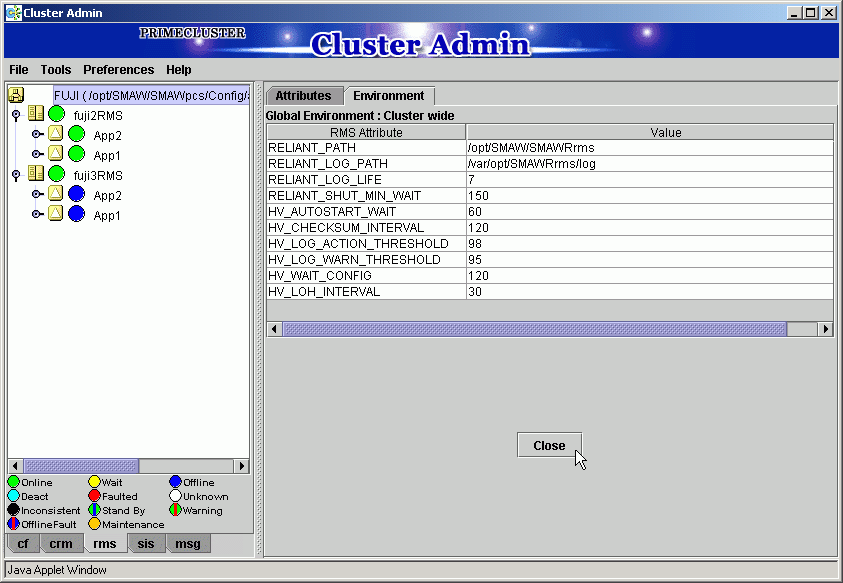This screenshot has width=843, height=583.
Task: Click the App1 application icon under fuji3RMS
Action: [55, 213]
